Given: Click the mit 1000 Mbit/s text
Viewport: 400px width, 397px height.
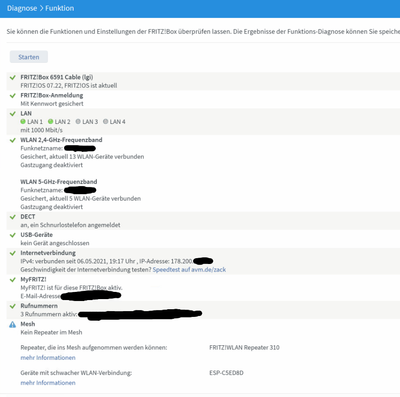Looking at the screenshot, I should click(42, 130).
